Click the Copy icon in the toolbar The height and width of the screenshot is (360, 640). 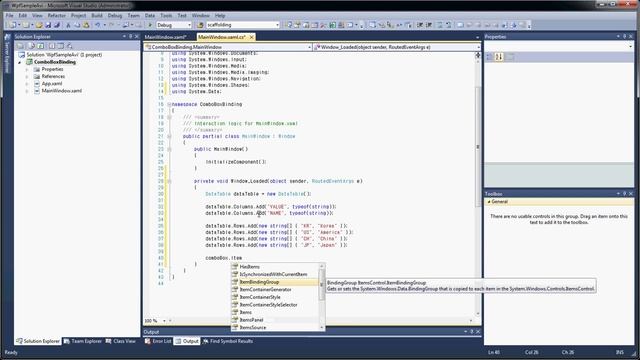point(77,25)
